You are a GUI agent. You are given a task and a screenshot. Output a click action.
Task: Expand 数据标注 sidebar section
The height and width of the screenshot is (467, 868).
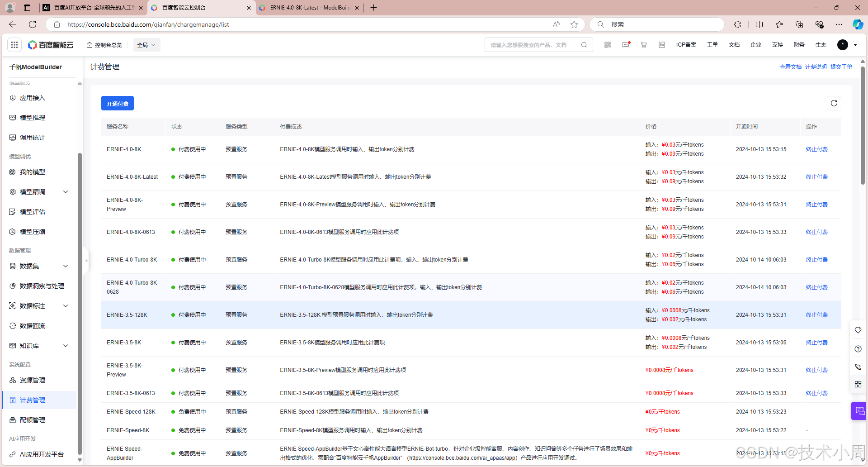point(66,306)
